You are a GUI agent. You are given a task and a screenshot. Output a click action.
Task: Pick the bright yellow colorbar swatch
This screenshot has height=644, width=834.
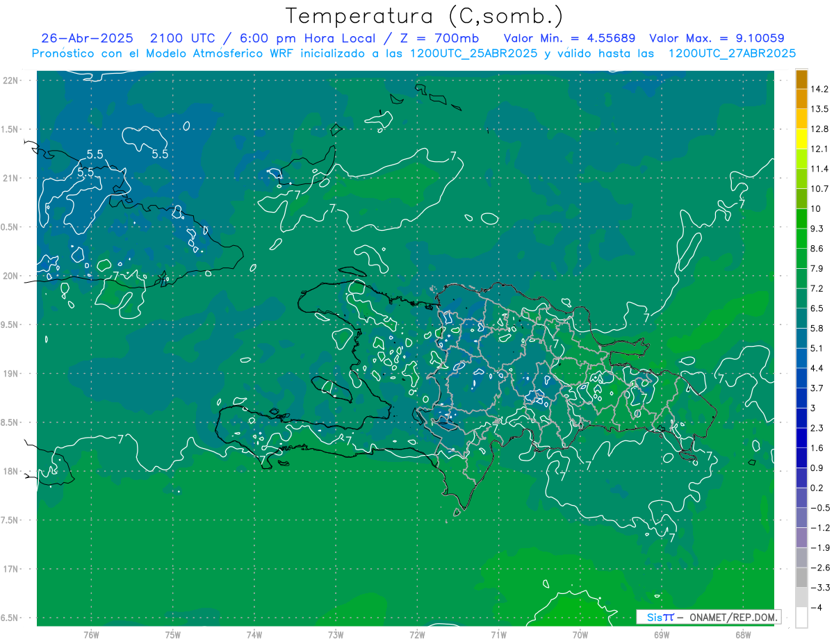(801, 138)
